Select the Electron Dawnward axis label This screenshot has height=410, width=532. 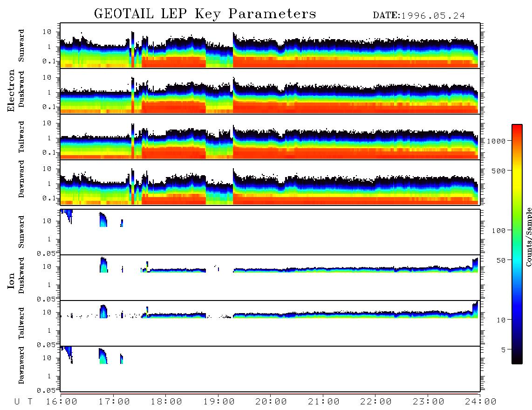(21, 179)
